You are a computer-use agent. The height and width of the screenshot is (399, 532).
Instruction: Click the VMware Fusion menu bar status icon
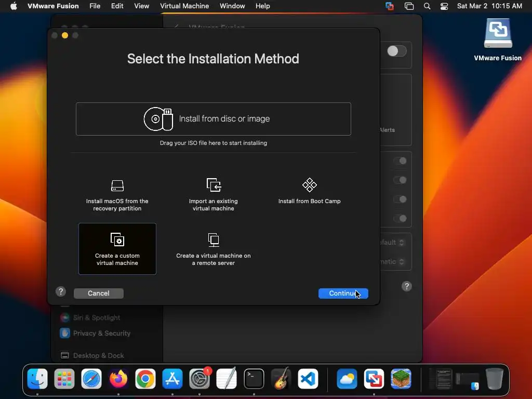pyautogui.click(x=390, y=6)
